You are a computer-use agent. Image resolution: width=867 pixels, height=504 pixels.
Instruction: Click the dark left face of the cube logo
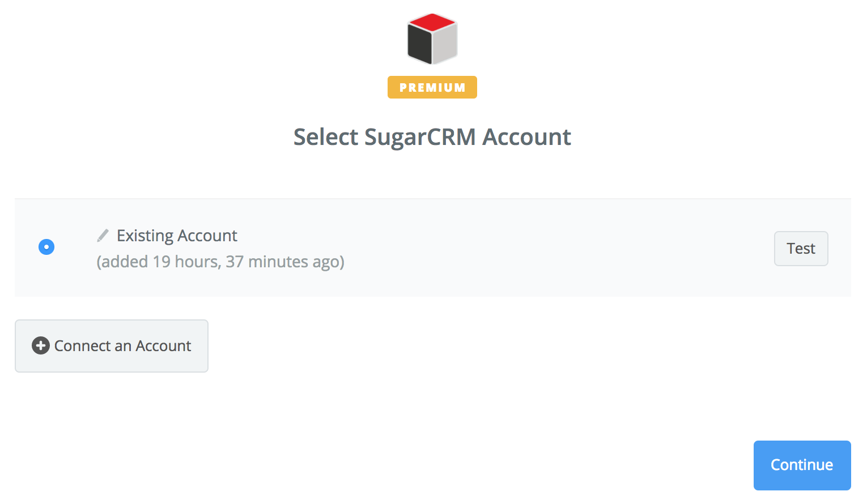[x=419, y=45]
